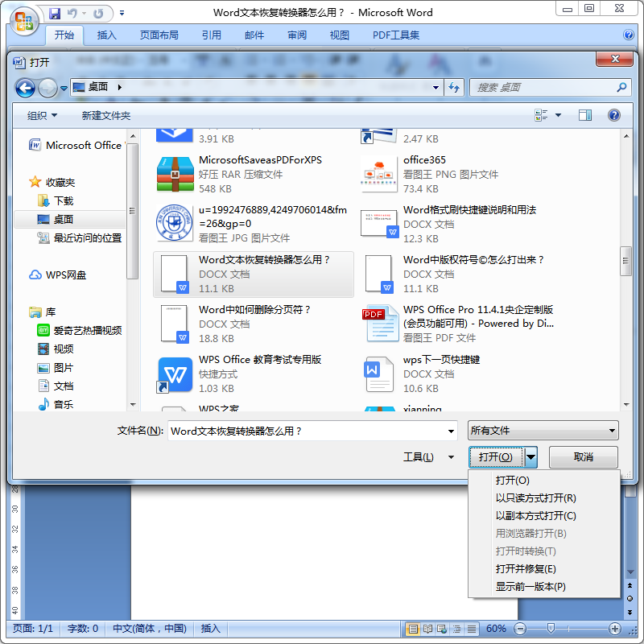
Task: Open the dialog help icon
Action: [613, 115]
